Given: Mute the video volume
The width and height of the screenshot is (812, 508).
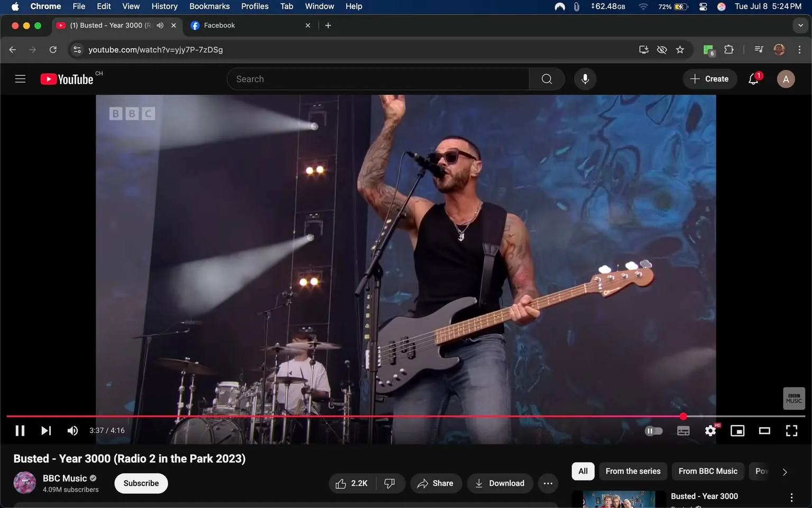Looking at the screenshot, I should (x=72, y=430).
